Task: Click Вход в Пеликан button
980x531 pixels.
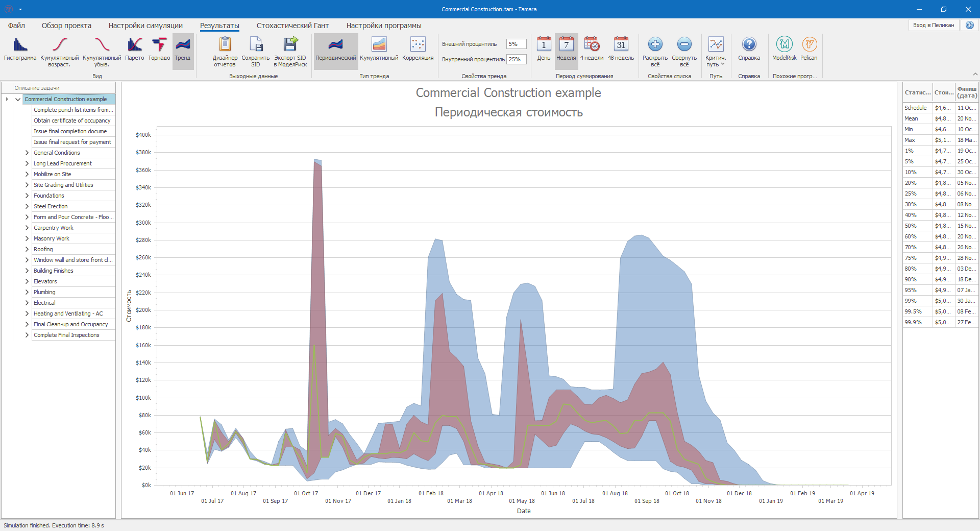Action: (934, 25)
